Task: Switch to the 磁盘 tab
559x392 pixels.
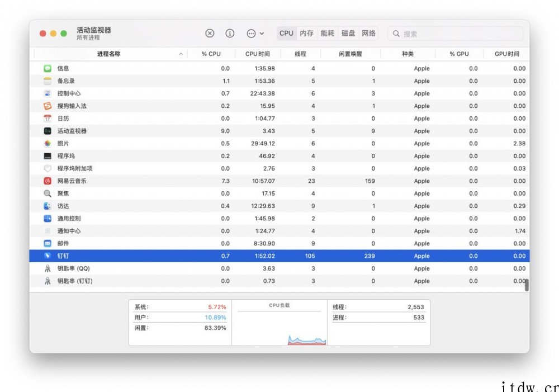Action: 348,33
